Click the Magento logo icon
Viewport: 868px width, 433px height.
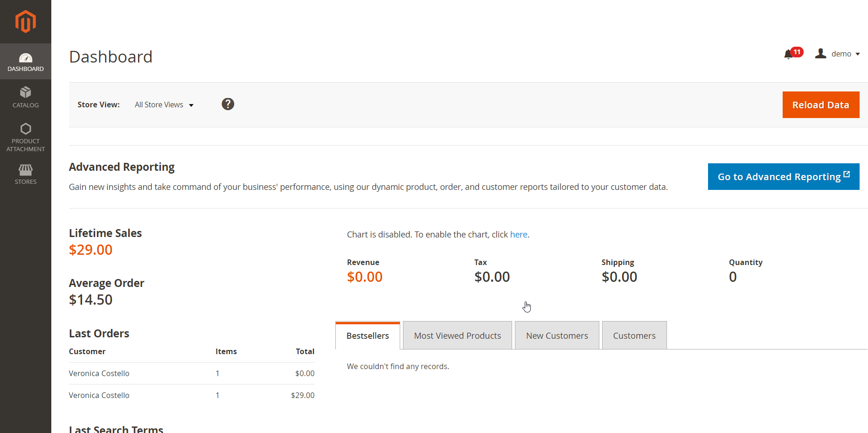(25, 21)
